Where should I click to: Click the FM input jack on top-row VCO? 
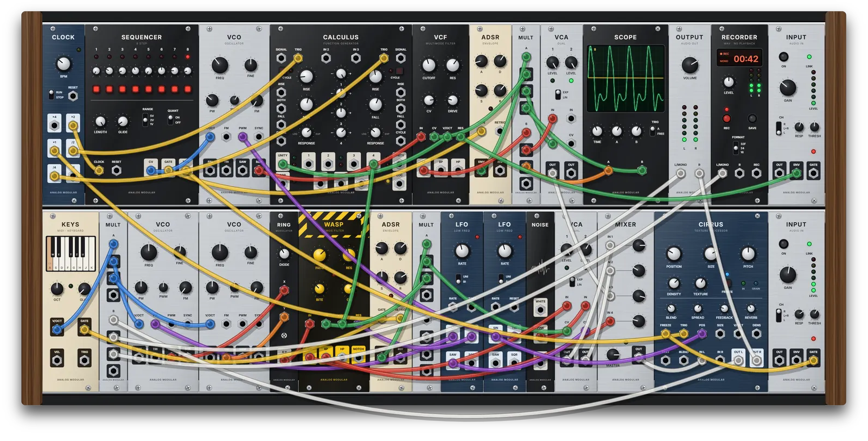pos(226,137)
